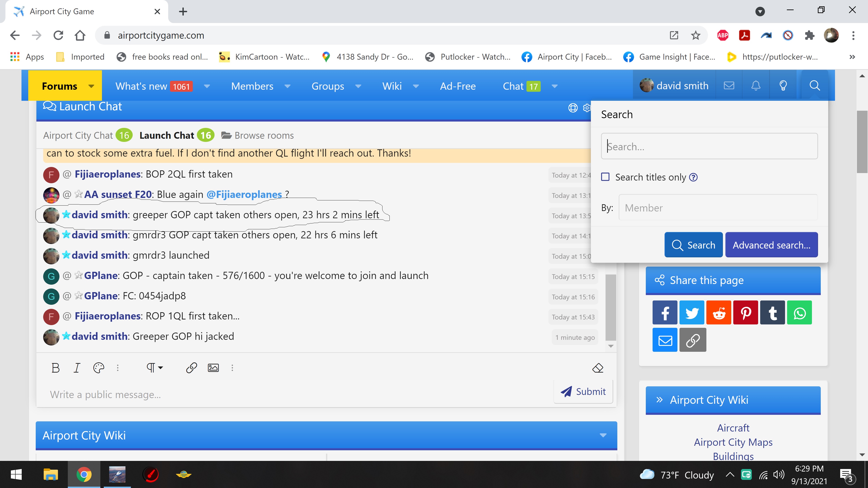Viewport: 868px width, 488px height.
Task: Bookmark this page with the star icon
Action: (x=696, y=35)
